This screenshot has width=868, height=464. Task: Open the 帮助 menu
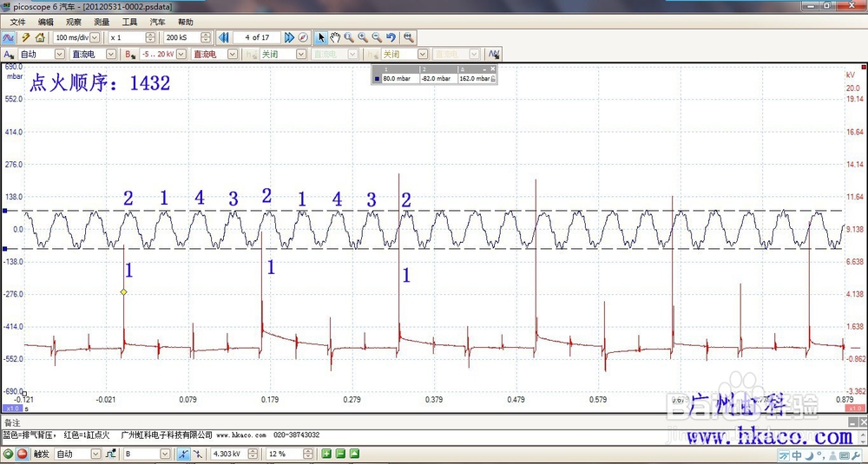186,23
